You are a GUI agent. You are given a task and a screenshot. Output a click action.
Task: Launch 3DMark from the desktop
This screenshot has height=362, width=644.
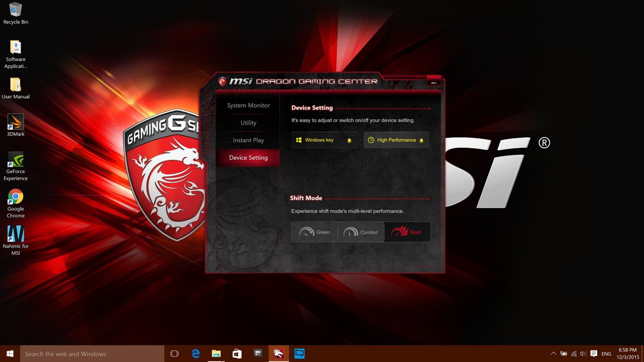coord(15,125)
